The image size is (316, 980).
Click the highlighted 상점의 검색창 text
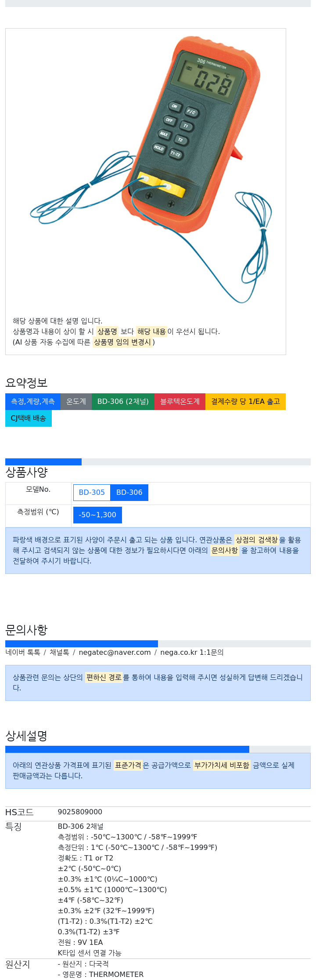257,540
